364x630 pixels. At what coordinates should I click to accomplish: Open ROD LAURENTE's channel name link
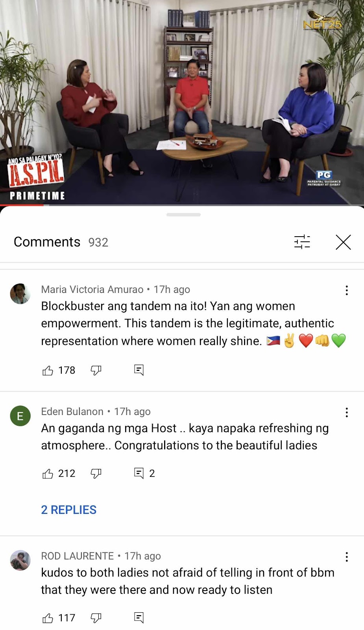pyautogui.click(x=78, y=556)
